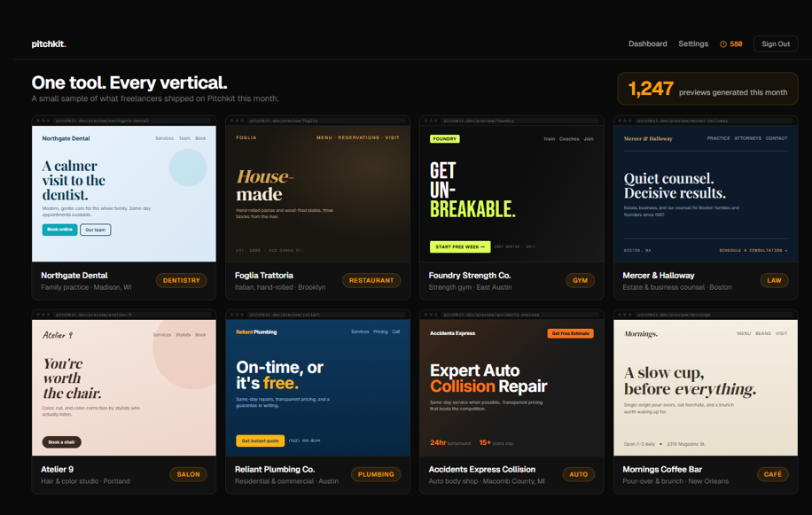Click the pitchkit logo
The height and width of the screenshot is (515, 812).
[49, 44]
